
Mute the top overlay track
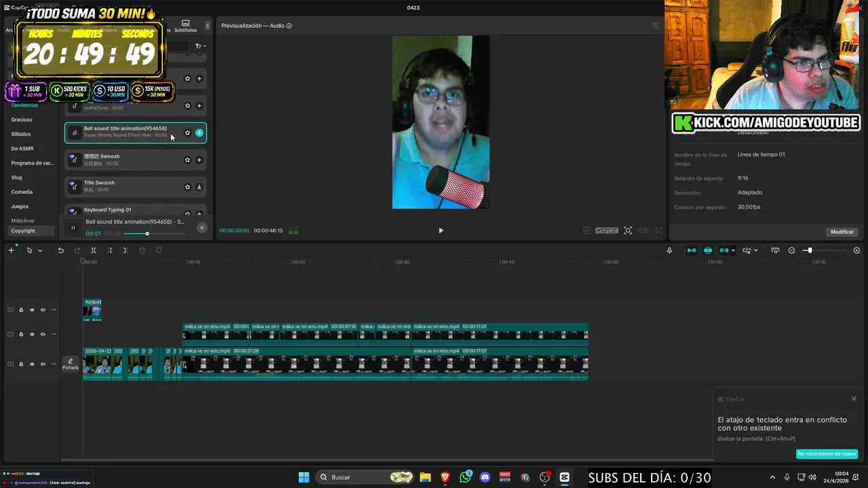click(x=43, y=310)
